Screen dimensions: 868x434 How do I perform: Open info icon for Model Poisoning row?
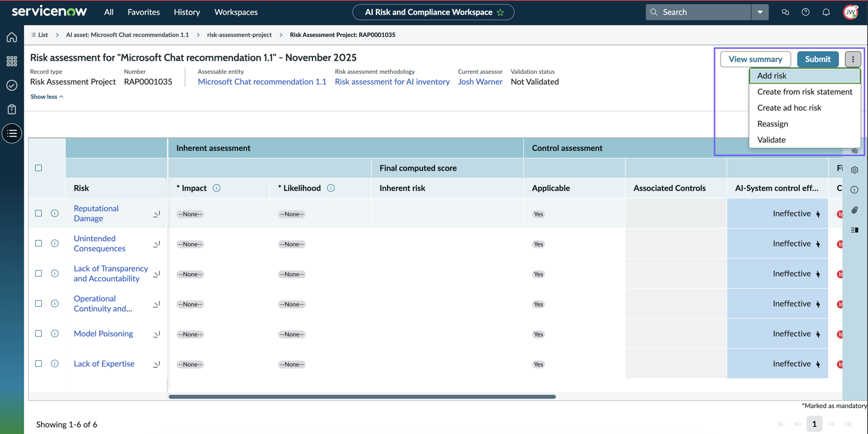tap(55, 334)
